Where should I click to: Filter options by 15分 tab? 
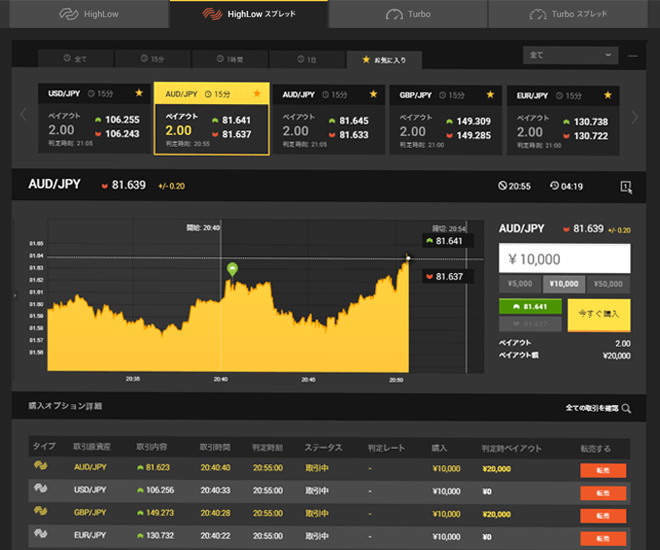tap(152, 58)
